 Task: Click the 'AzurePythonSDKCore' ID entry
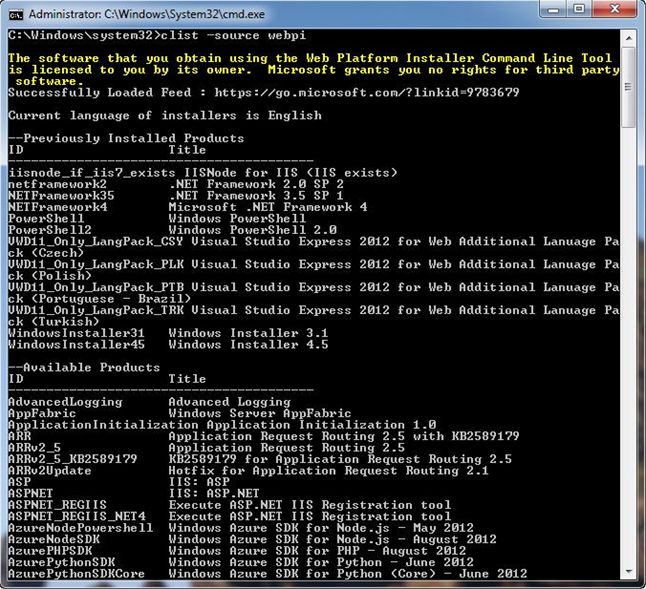pos(77,574)
